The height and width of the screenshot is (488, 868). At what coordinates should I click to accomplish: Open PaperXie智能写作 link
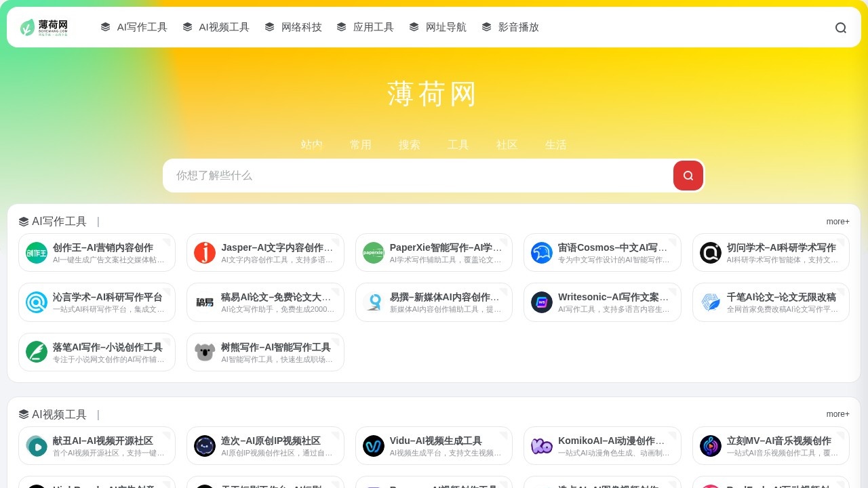click(x=446, y=247)
